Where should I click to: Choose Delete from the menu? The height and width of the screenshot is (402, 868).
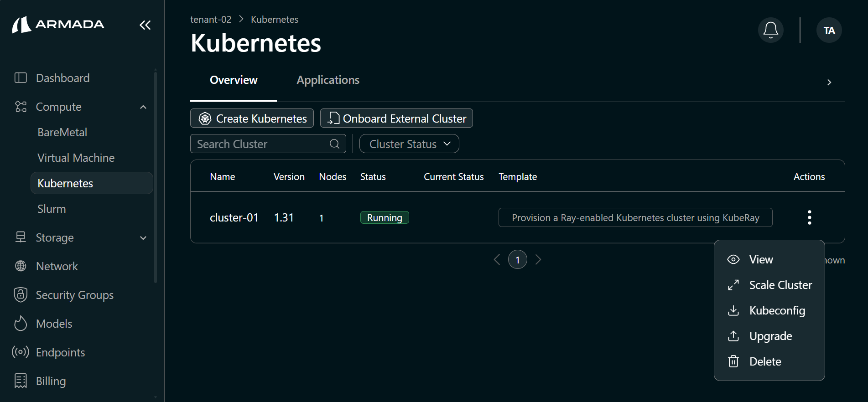[769, 361]
